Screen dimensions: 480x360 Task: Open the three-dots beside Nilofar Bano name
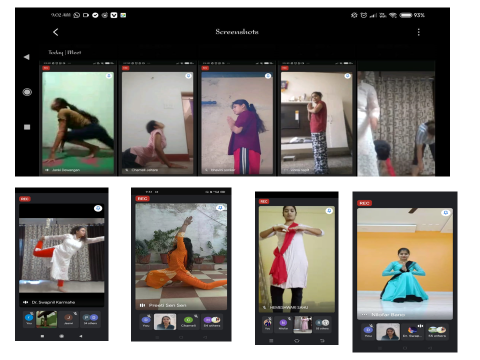coord(364,314)
